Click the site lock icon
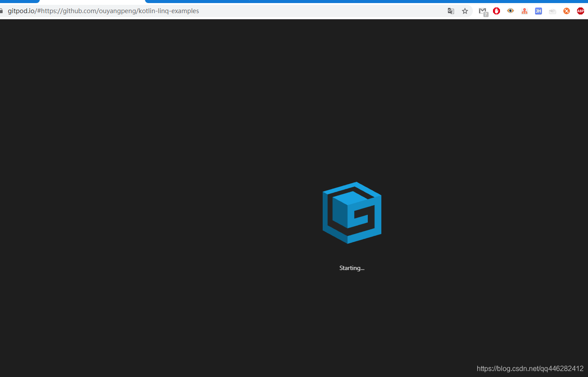The width and height of the screenshot is (588, 377). pyautogui.click(x=1, y=11)
